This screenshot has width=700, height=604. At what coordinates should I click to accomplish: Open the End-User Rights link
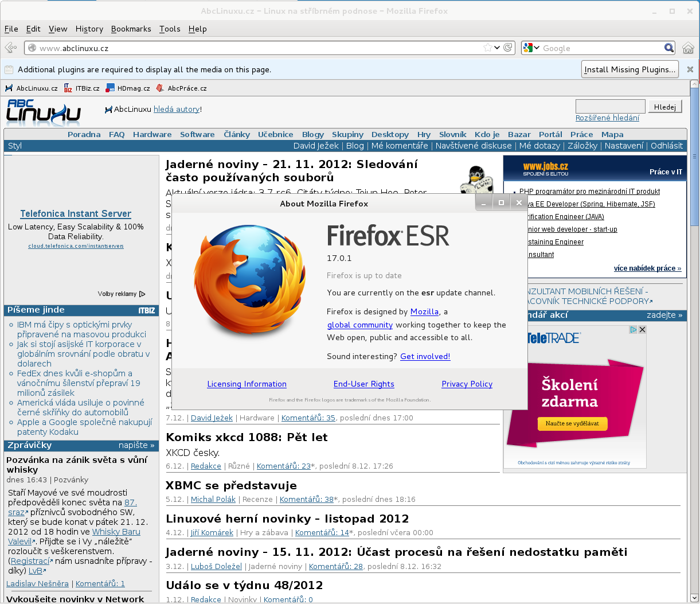pyautogui.click(x=364, y=384)
